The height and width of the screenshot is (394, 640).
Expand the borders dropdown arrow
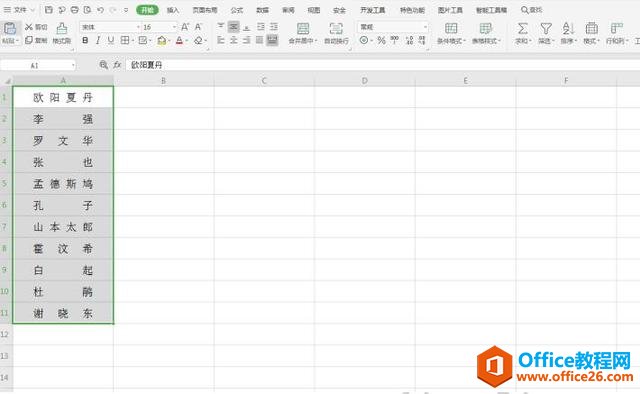[133, 40]
